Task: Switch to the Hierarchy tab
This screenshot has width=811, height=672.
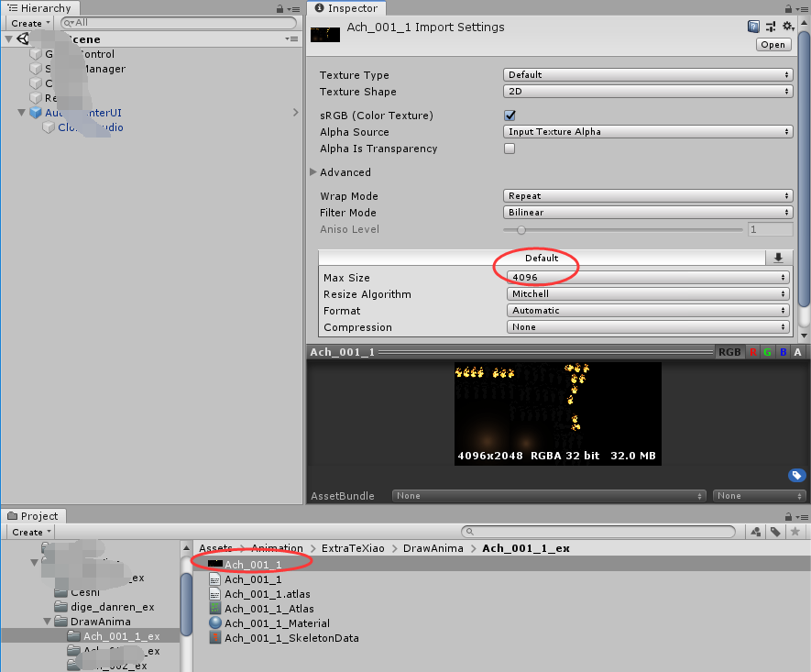Action: [39, 8]
